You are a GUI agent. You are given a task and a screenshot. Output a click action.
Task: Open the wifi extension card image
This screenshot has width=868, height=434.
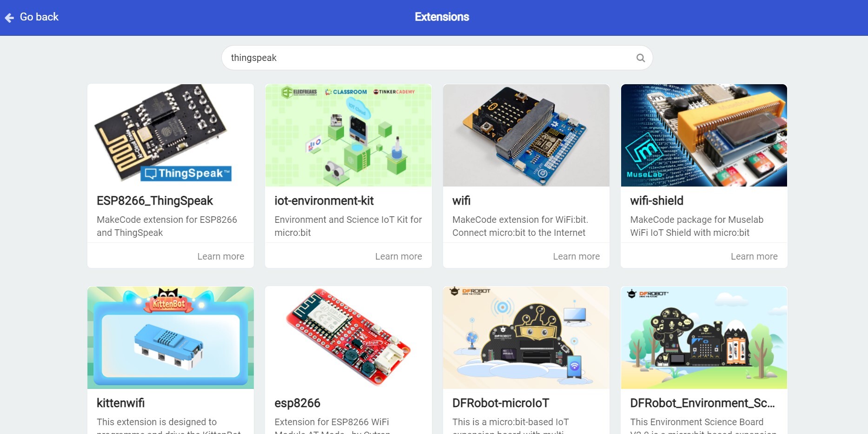click(x=526, y=135)
